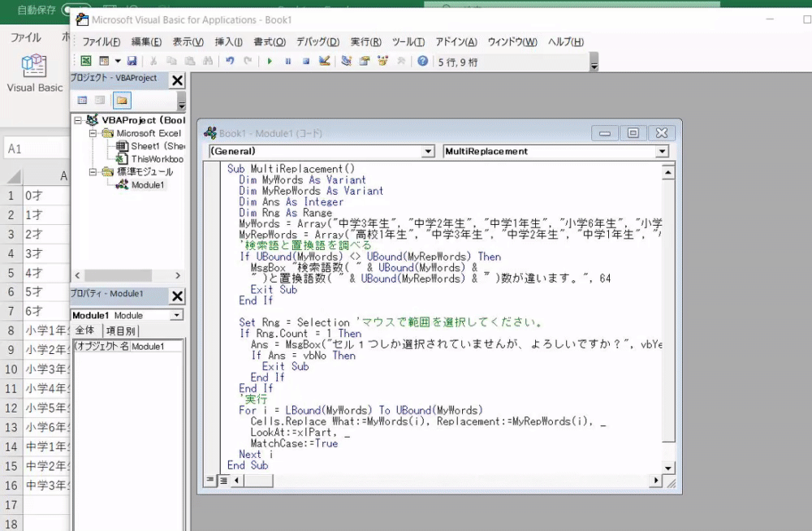Save the workbook with the floppy icon
This screenshot has width=812, height=531.
click(x=132, y=61)
